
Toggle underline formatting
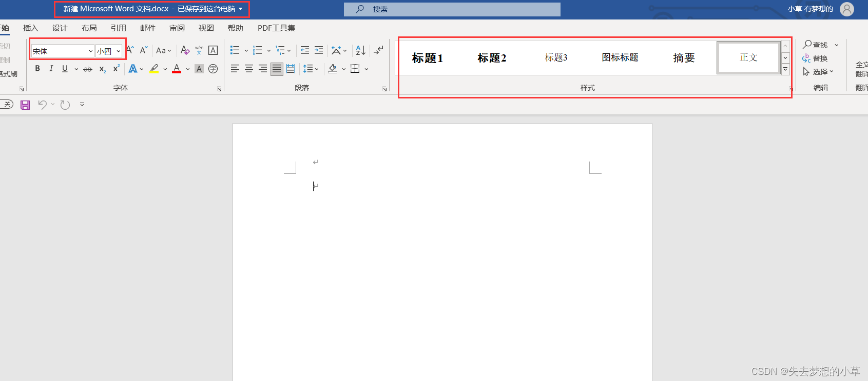(65, 69)
